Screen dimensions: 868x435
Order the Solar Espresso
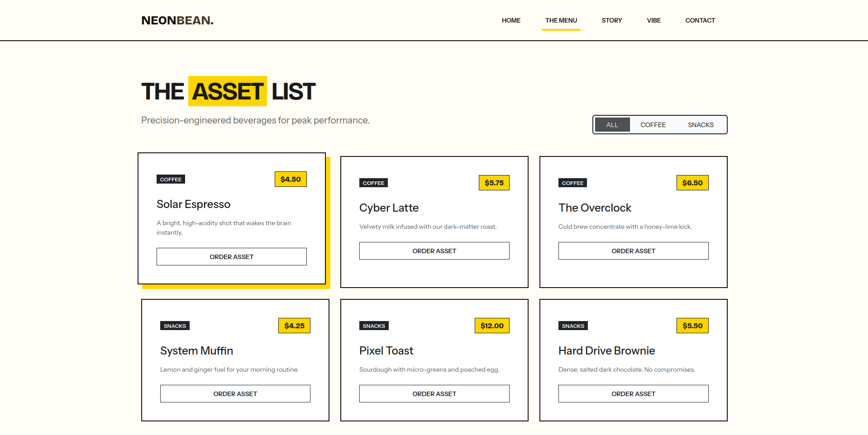tap(231, 256)
